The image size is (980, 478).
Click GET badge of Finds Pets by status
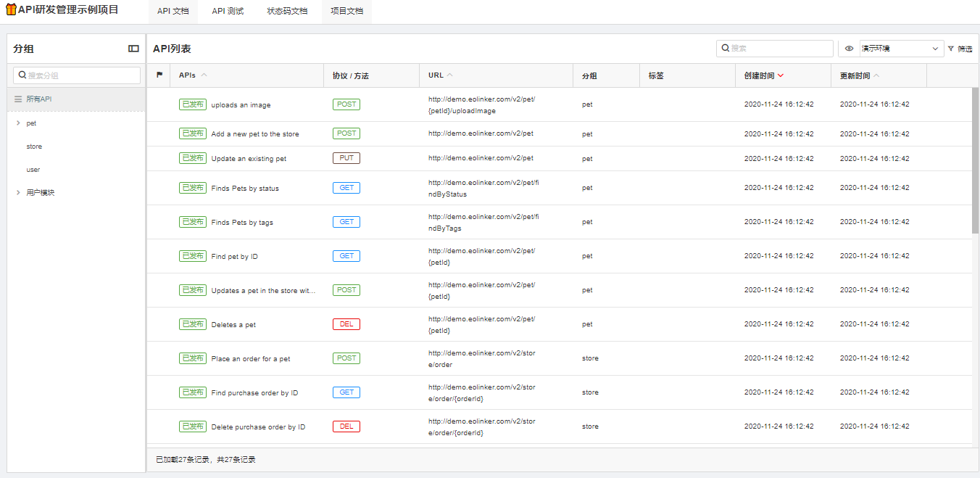click(x=346, y=188)
